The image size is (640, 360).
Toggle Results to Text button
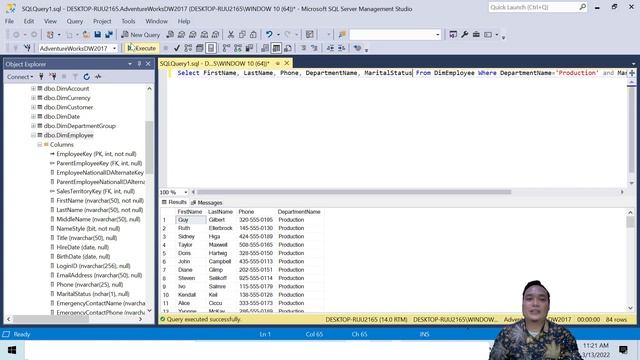(x=265, y=48)
